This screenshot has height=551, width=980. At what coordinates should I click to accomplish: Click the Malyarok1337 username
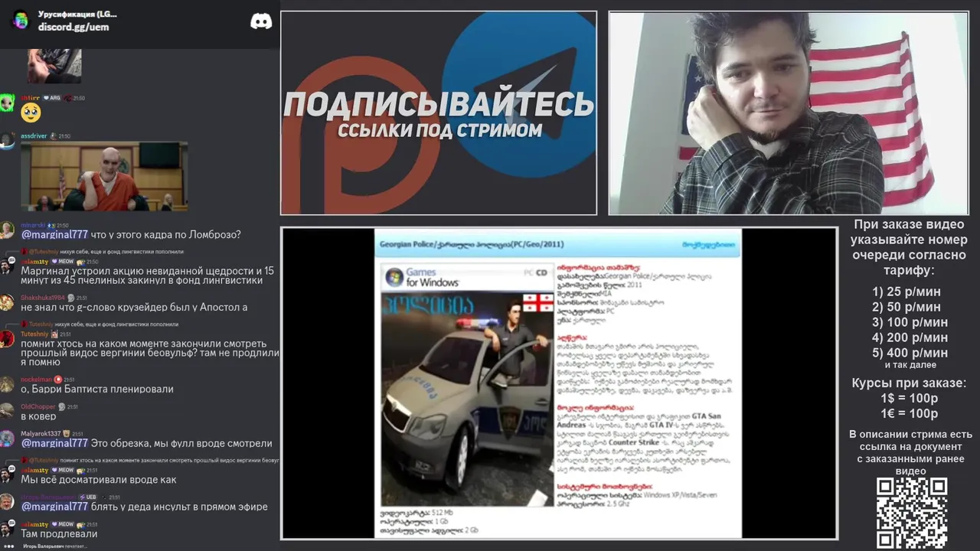click(41, 434)
